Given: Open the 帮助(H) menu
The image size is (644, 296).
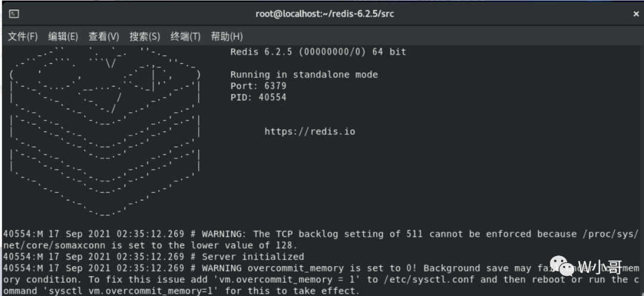Looking at the screenshot, I should coord(227,36).
